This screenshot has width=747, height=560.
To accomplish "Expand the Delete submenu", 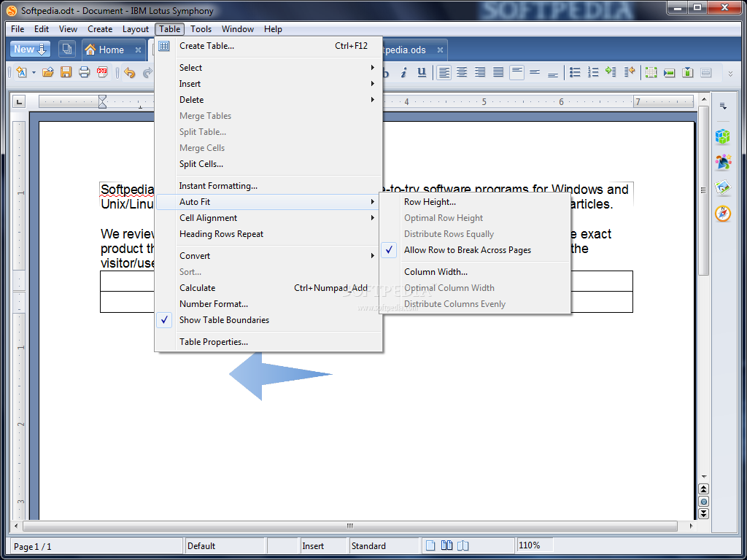I will [x=268, y=100].
